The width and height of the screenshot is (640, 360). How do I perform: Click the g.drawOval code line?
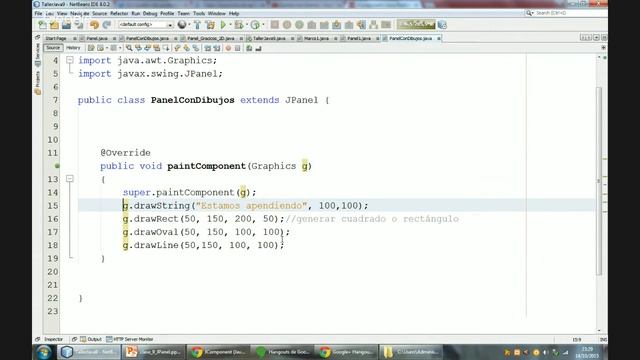206,232
